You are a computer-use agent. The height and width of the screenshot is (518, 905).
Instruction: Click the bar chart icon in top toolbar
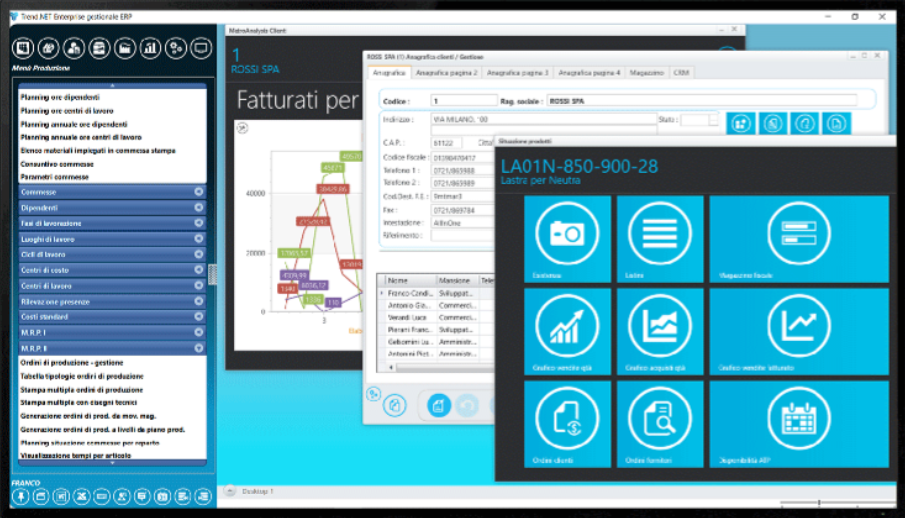(x=150, y=47)
